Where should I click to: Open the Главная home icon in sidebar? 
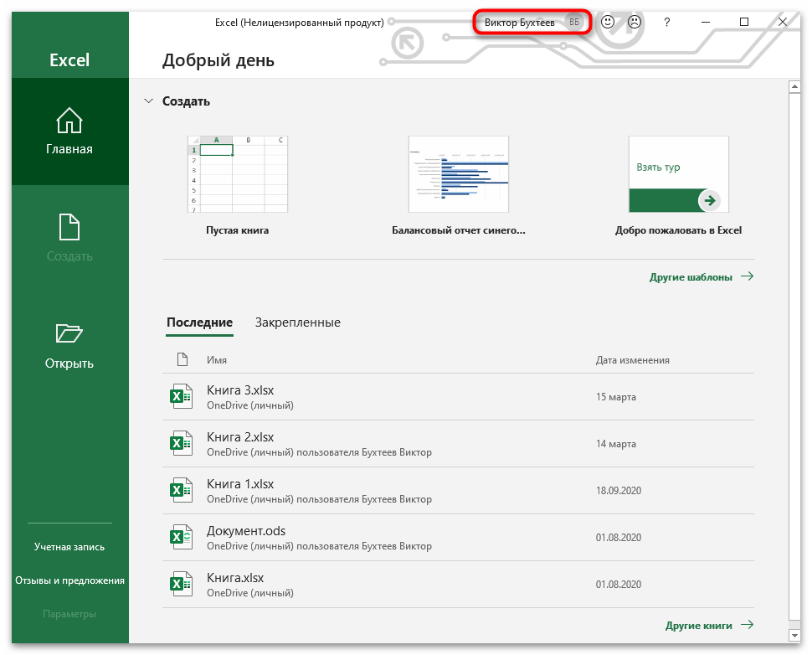click(x=69, y=121)
